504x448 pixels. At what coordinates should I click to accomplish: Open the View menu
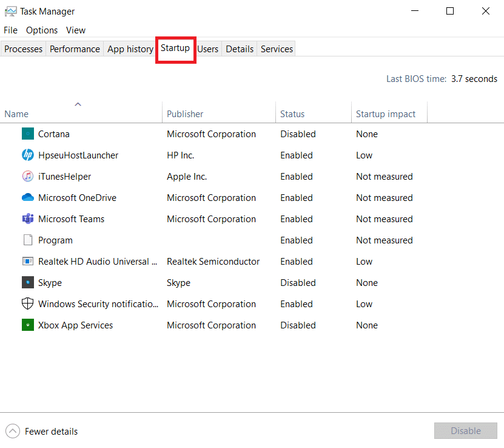point(76,30)
